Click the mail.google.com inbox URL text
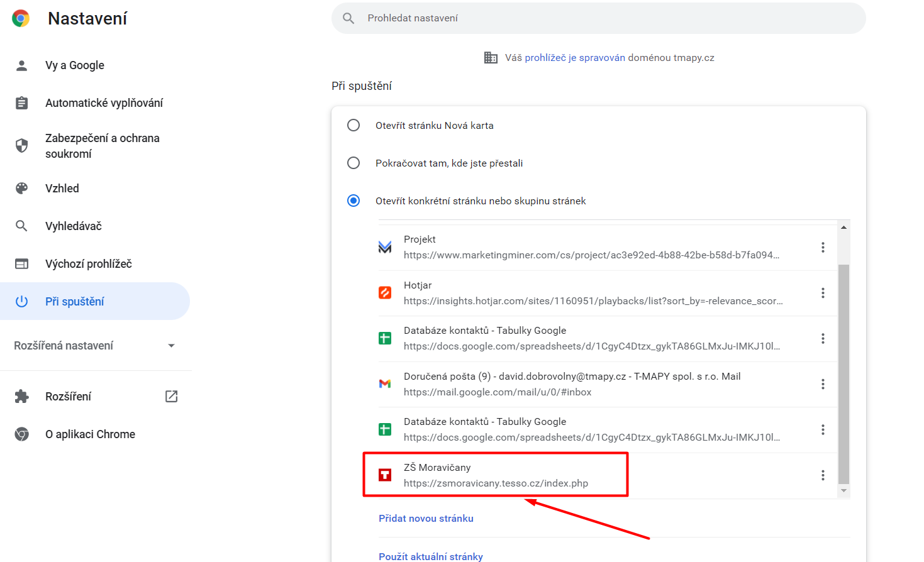This screenshot has width=924, height=562. tap(498, 392)
